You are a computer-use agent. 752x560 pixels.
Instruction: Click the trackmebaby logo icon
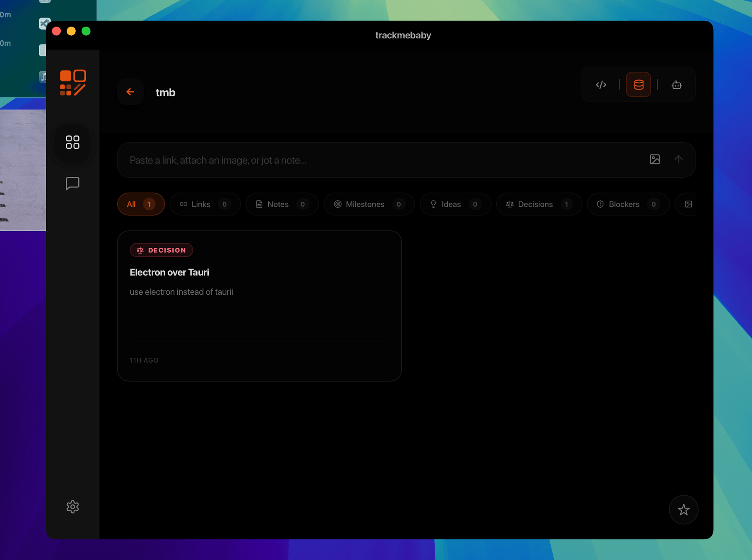pos(73,83)
